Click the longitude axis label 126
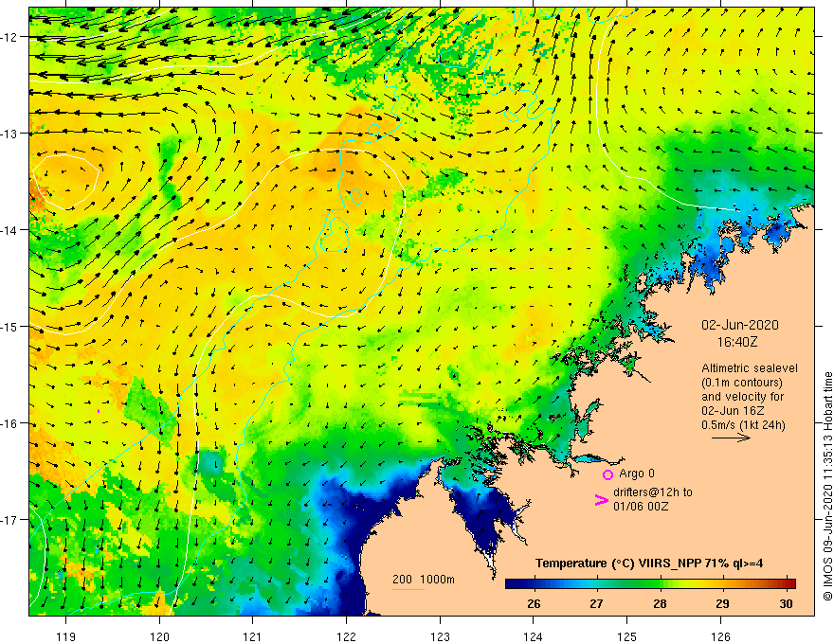Screen dimensions: 834x644 [x=720, y=636]
